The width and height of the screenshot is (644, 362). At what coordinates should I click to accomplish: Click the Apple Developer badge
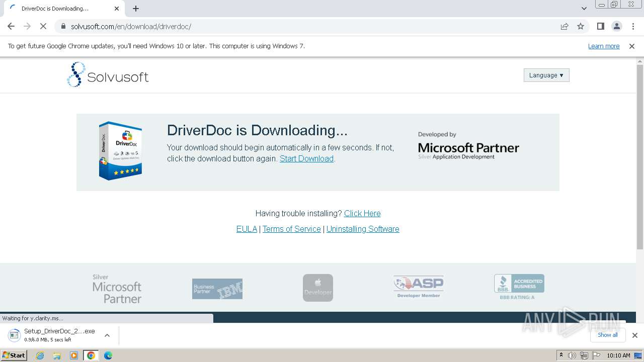tap(318, 288)
